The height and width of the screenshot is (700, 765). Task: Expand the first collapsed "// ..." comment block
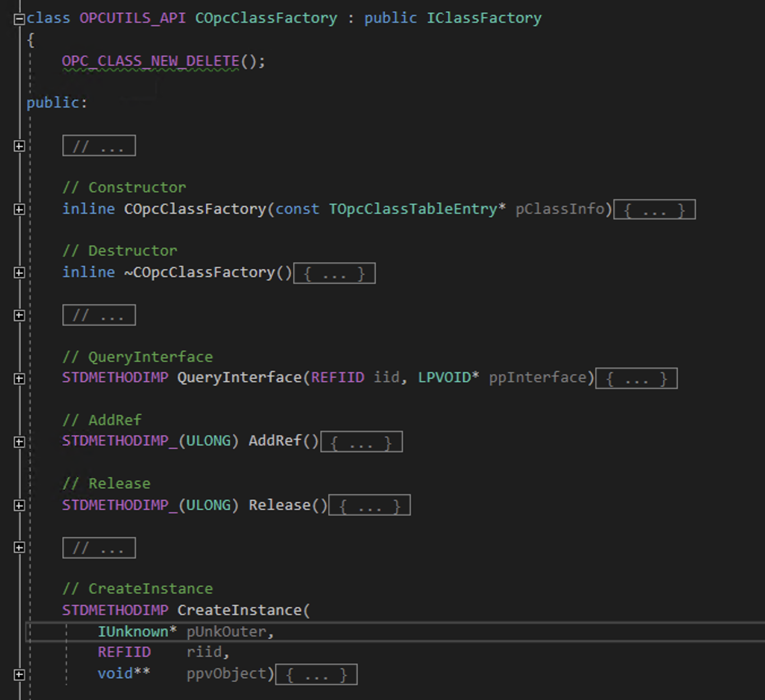pyautogui.click(x=98, y=145)
